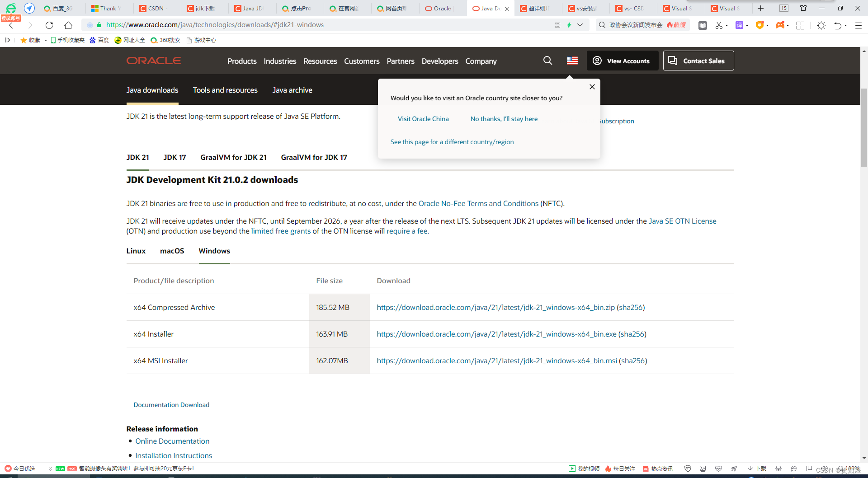
Task: Click the US flag country selector
Action: pos(572,61)
